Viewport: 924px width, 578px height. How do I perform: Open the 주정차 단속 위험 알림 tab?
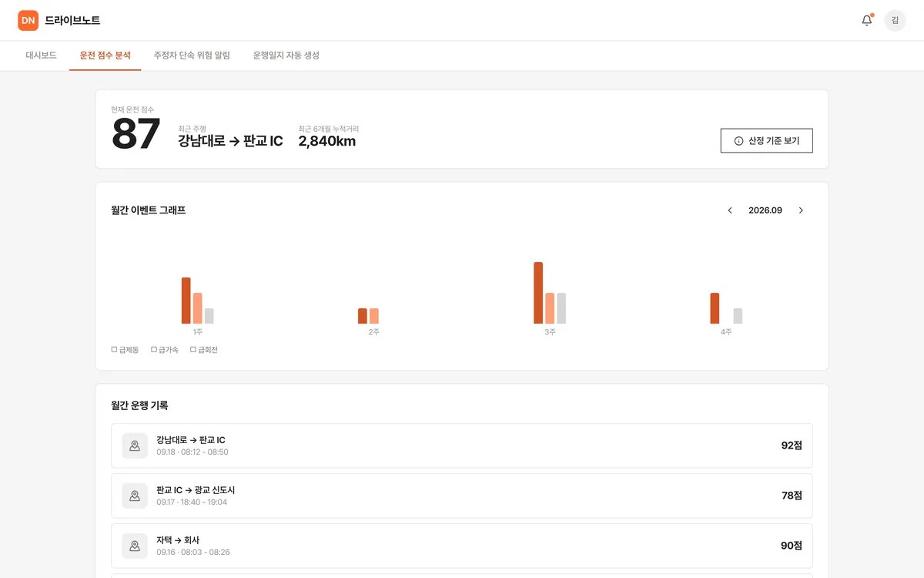click(x=192, y=55)
